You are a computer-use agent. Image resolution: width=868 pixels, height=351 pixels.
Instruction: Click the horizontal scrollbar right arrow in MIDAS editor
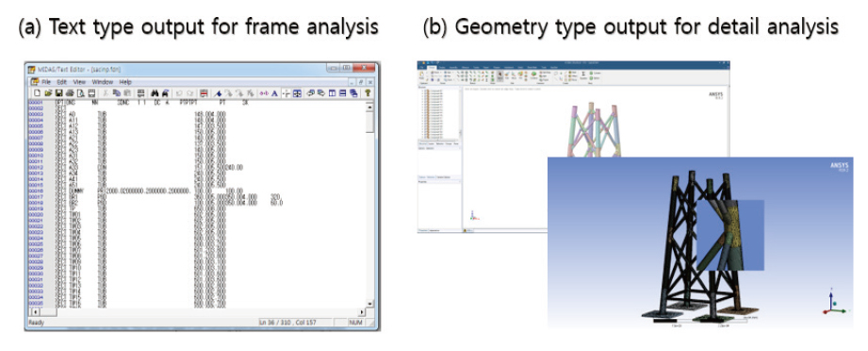coord(363,312)
